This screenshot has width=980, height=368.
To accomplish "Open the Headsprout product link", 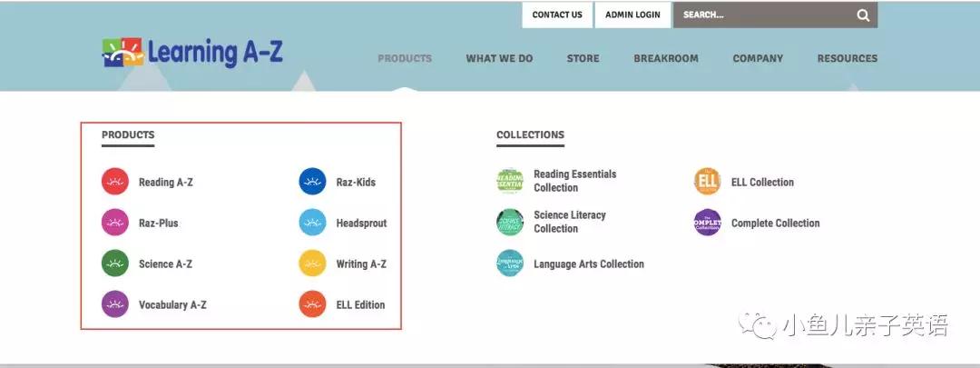I will point(361,223).
